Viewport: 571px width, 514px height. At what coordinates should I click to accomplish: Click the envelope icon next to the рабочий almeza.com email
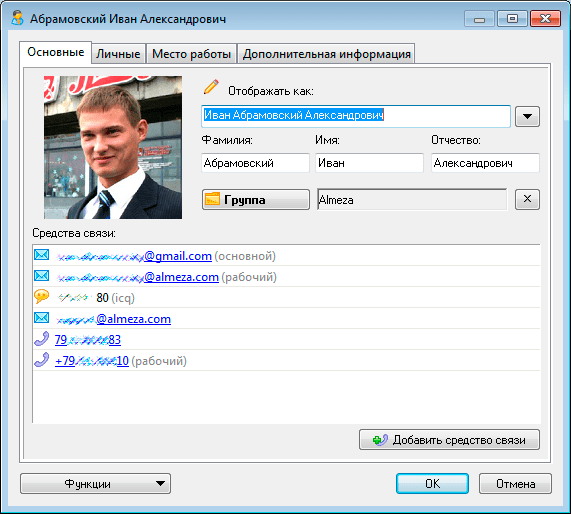(42, 276)
